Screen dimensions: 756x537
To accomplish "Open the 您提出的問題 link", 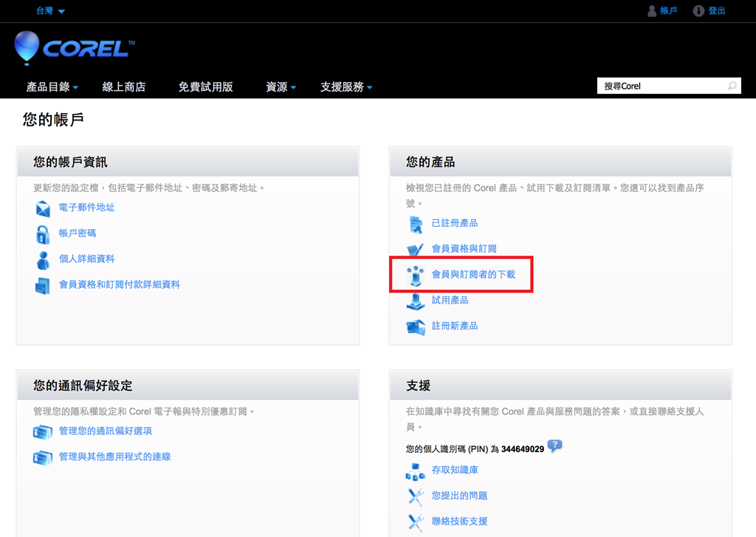I will (459, 496).
